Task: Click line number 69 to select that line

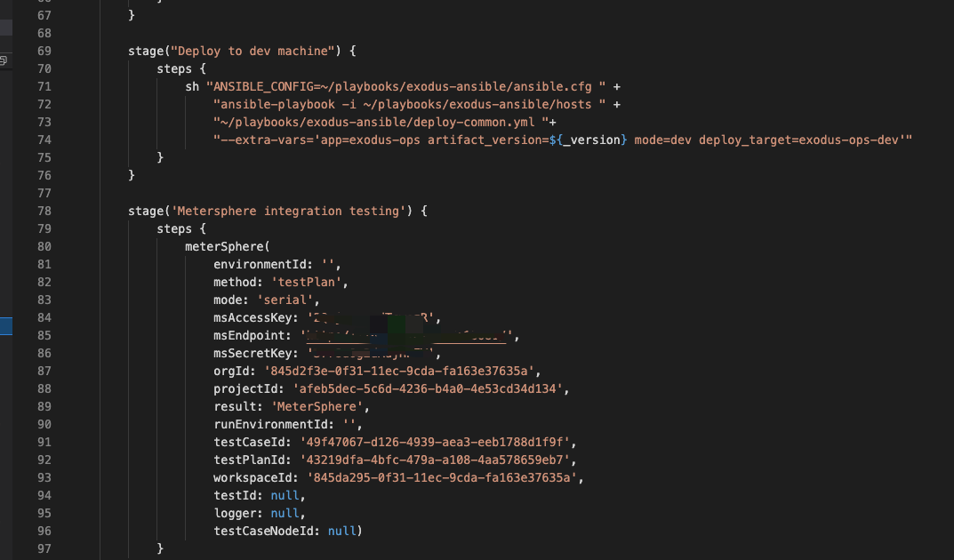Action: pos(44,51)
